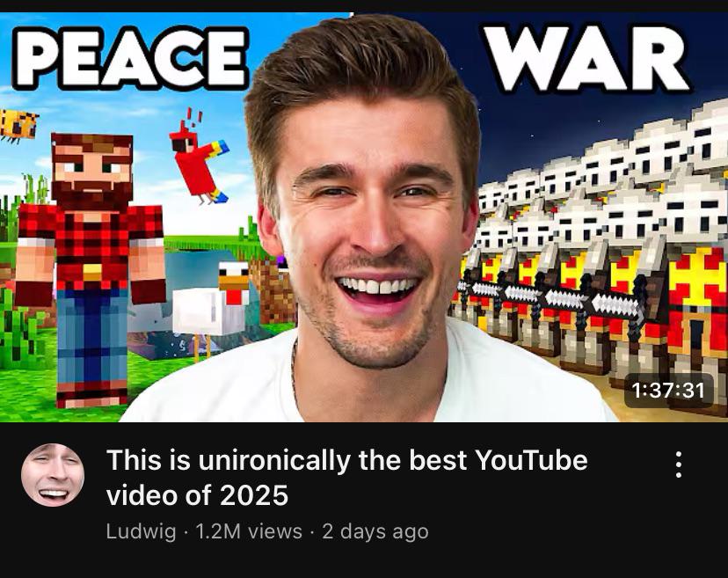Click the "1.2M views" text
The image size is (728, 578).
(249, 531)
